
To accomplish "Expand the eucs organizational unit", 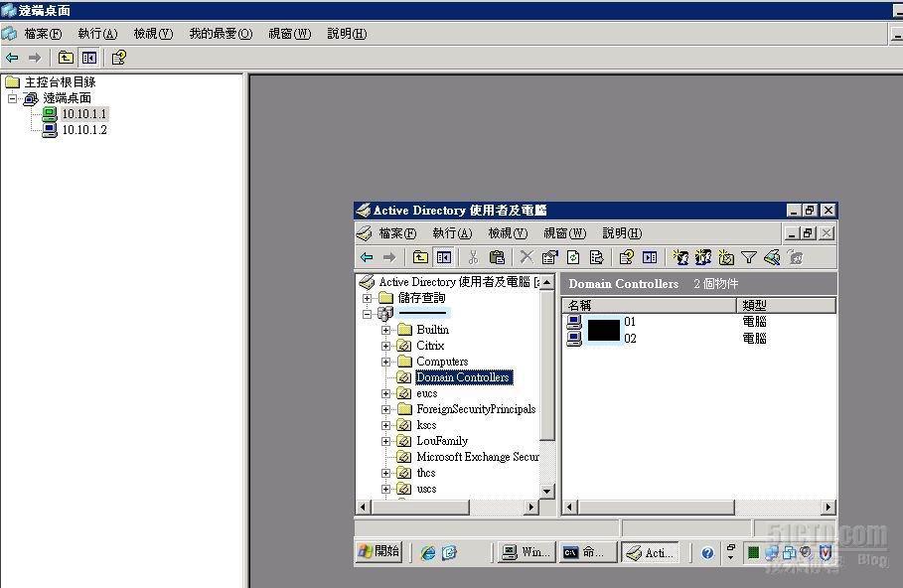I will click(385, 394).
